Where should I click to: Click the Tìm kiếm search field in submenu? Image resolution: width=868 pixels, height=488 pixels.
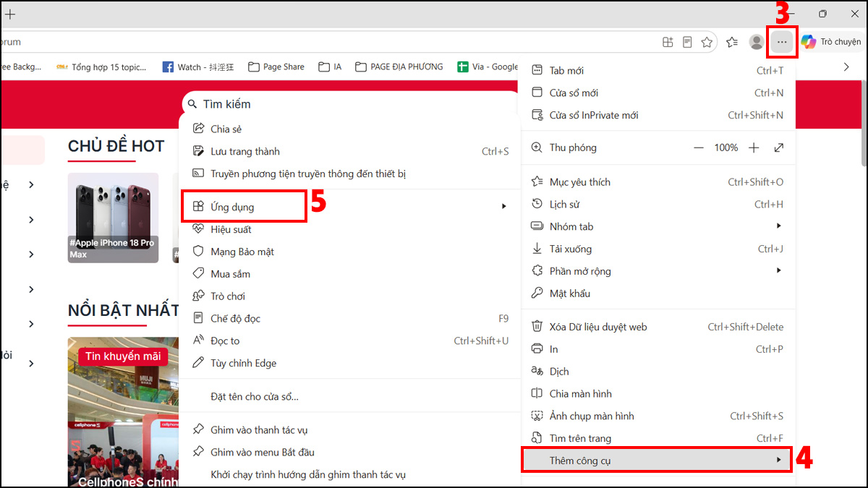click(x=350, y=104)
